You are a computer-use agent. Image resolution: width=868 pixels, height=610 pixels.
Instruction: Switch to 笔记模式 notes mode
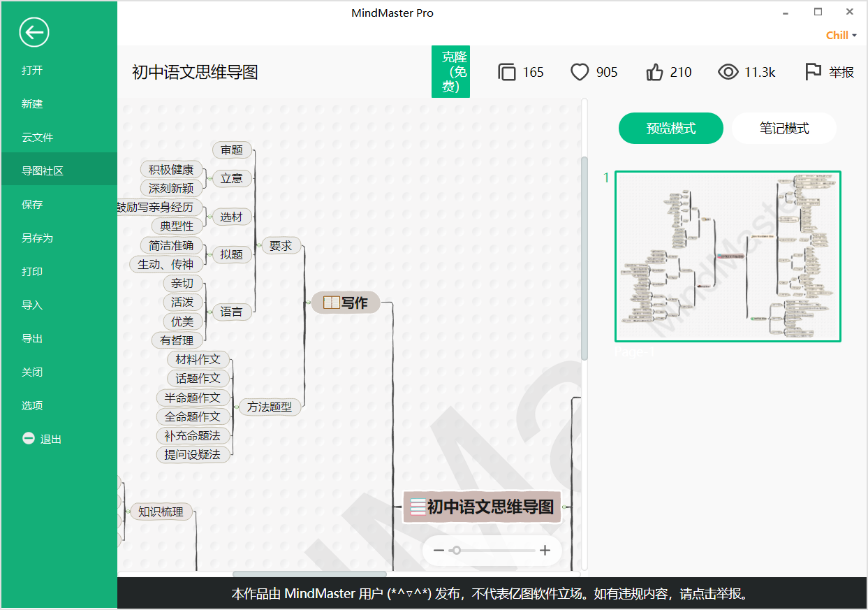click(784, 129)
